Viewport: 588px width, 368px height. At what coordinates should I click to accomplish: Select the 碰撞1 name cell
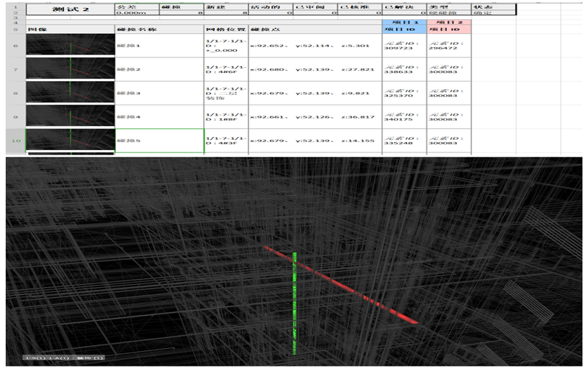tap(159, 46)
